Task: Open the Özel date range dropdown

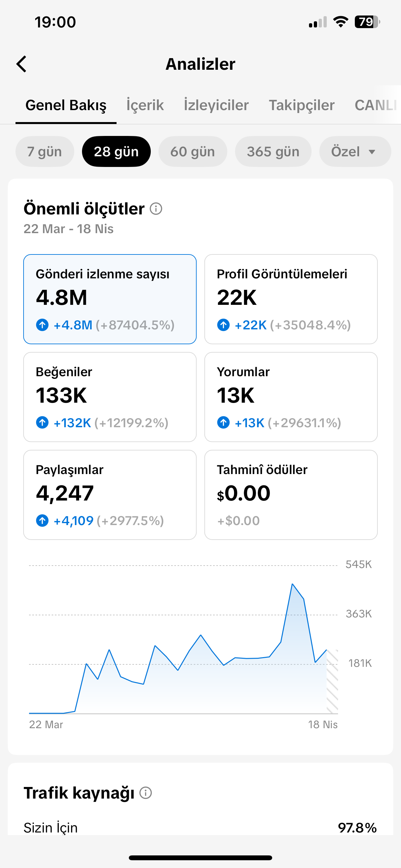Action: [x=355, y=152]
